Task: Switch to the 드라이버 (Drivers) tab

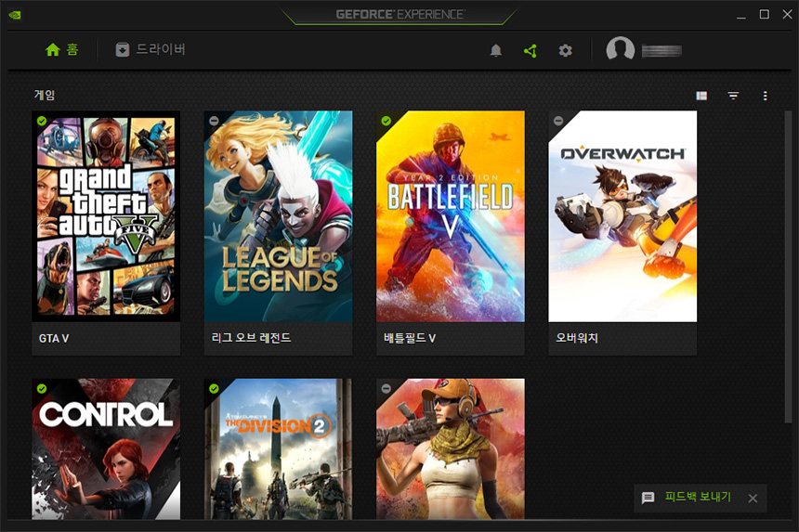Action: pos(151,49)
